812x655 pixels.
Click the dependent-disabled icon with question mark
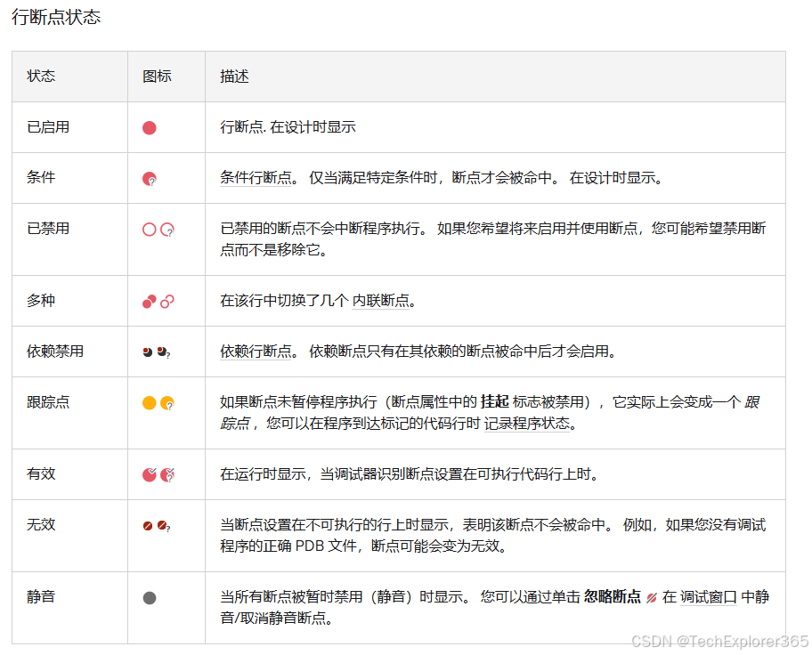164,352
